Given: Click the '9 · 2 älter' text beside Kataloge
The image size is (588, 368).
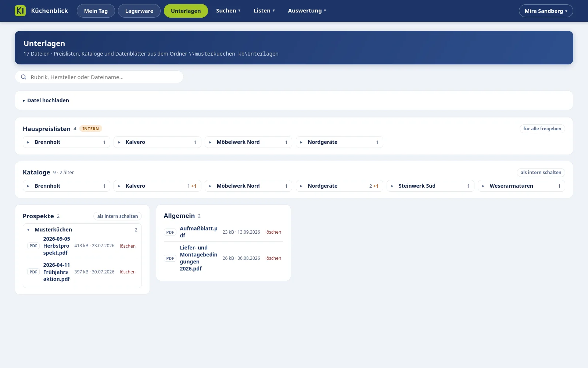Looking at the screenshot, I should point(64,173).
